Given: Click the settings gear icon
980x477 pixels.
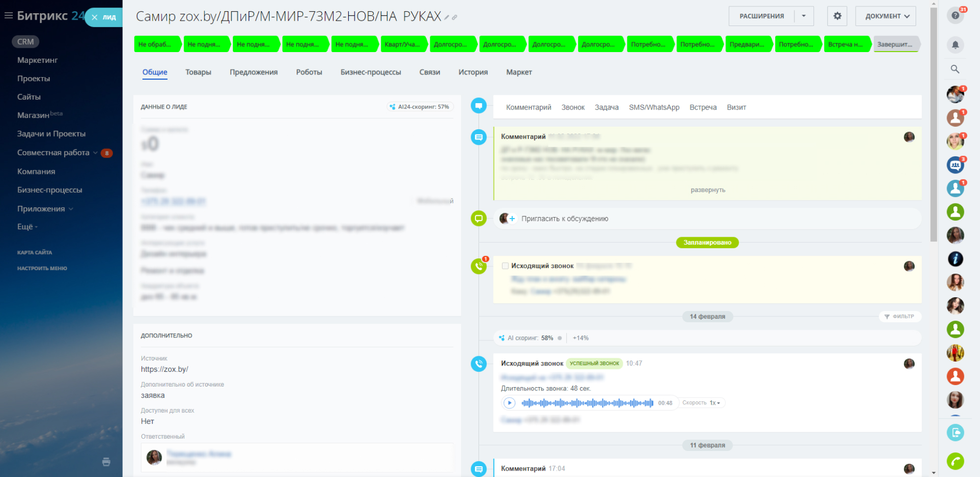Looking at the screenshot, I should [x=837, y=16].
